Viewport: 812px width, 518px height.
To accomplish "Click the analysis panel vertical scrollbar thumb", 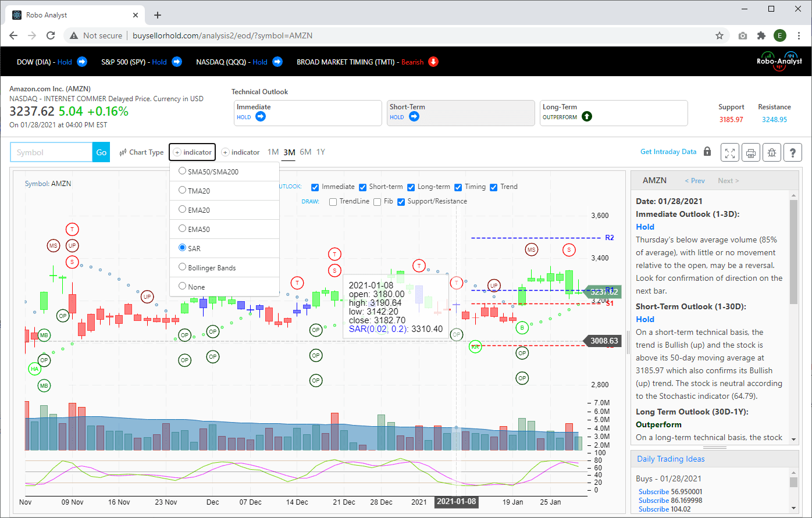I will point(793,252).
